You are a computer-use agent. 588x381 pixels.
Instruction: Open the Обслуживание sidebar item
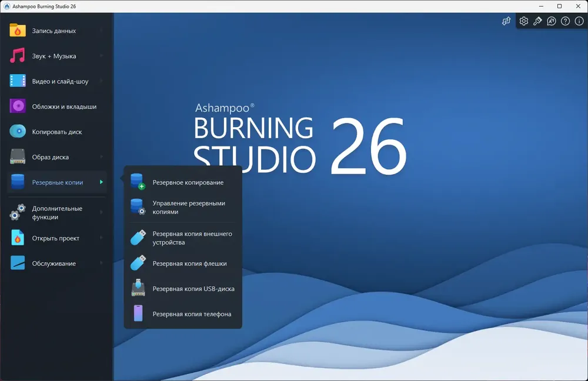click(x=56, y=263)
